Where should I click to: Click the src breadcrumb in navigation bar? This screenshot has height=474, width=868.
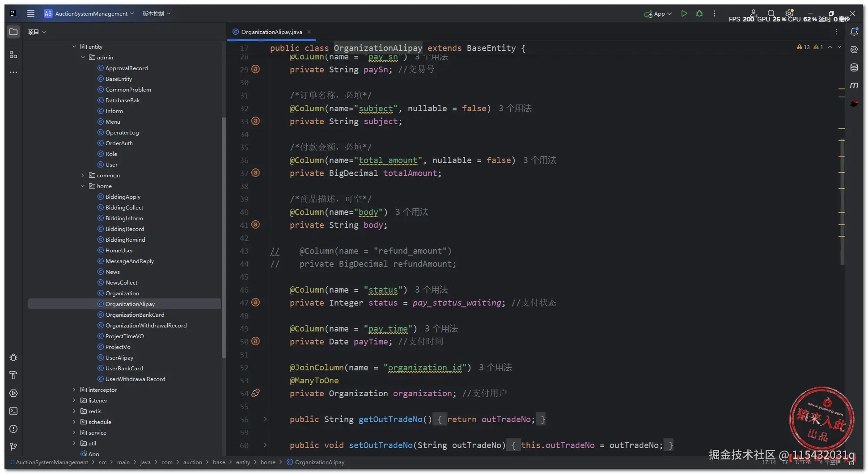coord(102,462)
